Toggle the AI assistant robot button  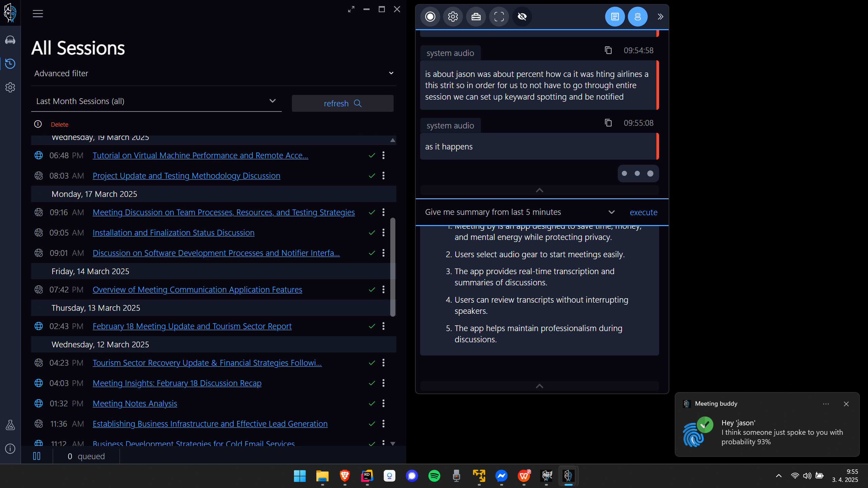(638, 17)
